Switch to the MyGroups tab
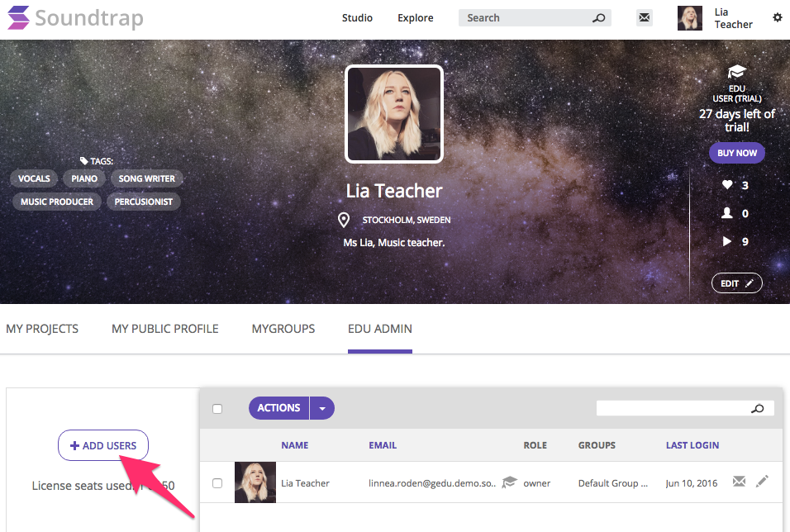The height and width of the screenshot is (532, 790). pos(283,329)
